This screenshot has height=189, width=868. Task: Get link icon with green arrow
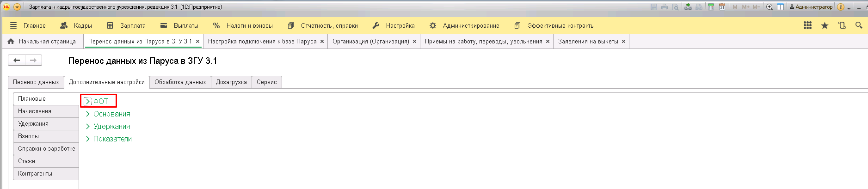[688, 7]
